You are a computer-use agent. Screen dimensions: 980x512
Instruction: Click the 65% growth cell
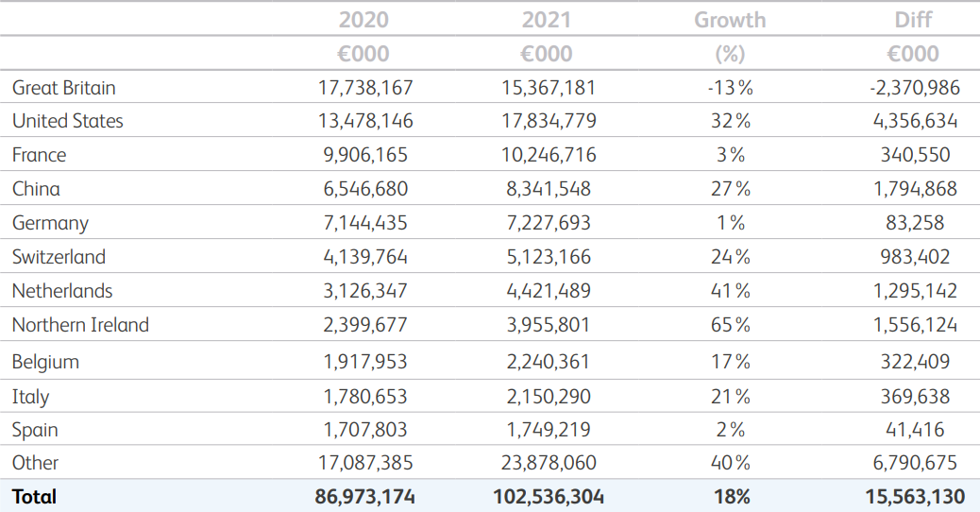click(x=731, y=325)
